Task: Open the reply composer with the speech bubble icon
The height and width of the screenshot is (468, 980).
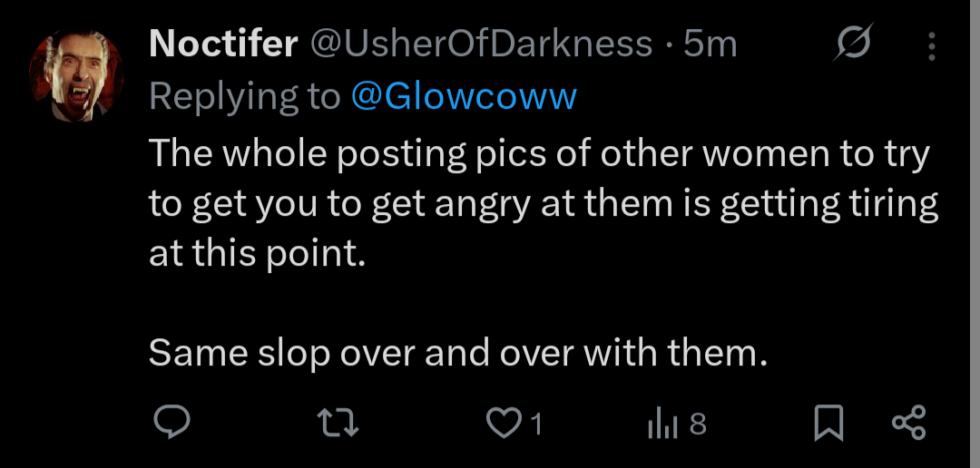Action: click(x=169, y=423)
